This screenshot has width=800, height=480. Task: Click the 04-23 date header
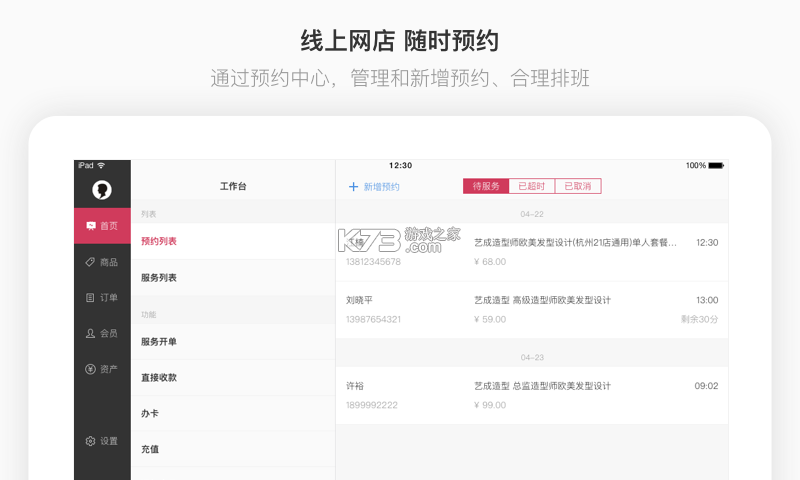pyautogui.click(x=532, y=358)
